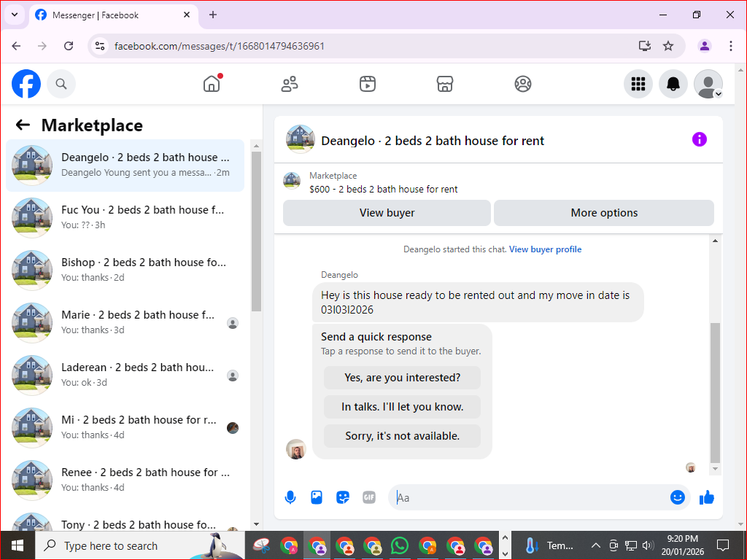Image resolution: width=747 pixels, height=560 pixels.
Task: Open the account profile avatar menu
Action: coord(708,84)
